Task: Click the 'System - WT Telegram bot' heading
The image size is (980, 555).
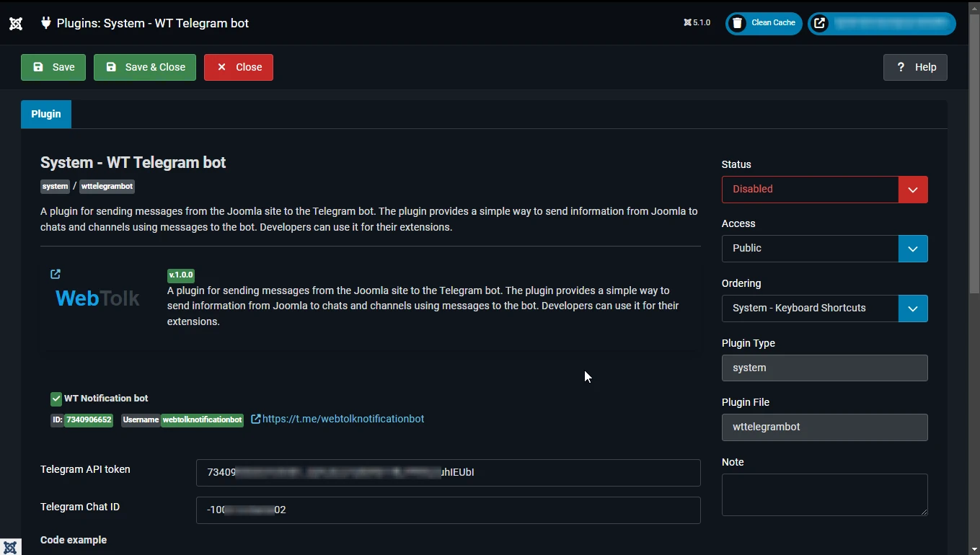Action: (133, 163)
